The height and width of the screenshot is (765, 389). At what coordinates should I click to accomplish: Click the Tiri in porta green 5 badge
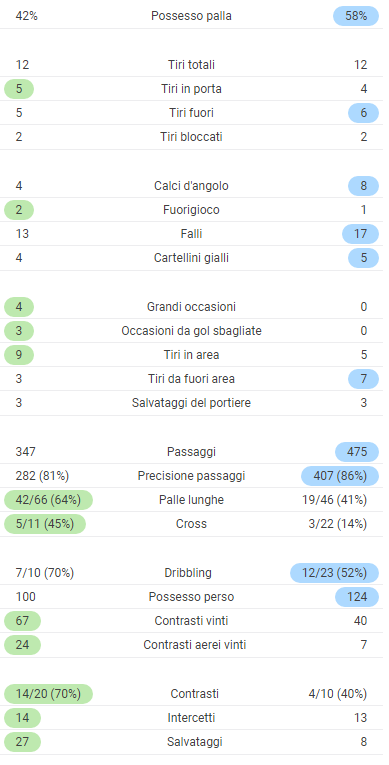19,89
